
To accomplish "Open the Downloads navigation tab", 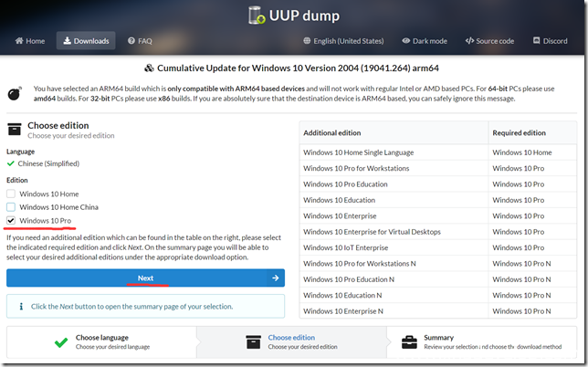I will pyautogui.click(x=85, y=41).
